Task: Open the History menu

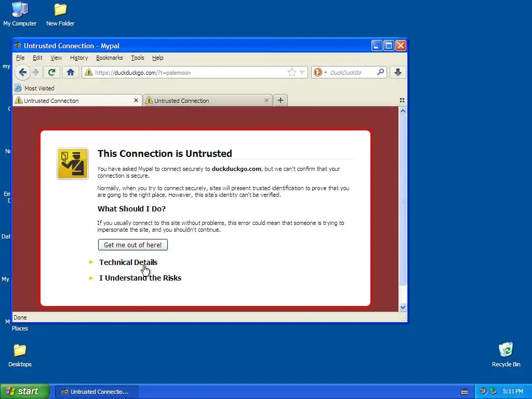Action: coord(79,58)
